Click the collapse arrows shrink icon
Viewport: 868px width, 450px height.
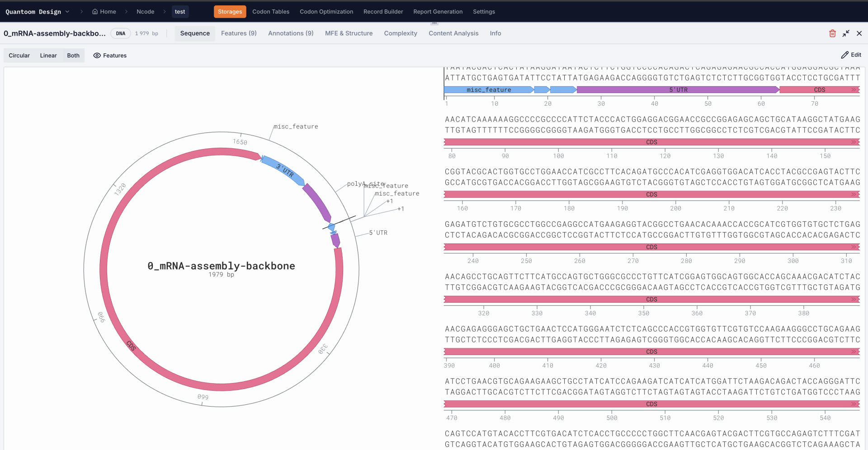(x=846, y=33)
